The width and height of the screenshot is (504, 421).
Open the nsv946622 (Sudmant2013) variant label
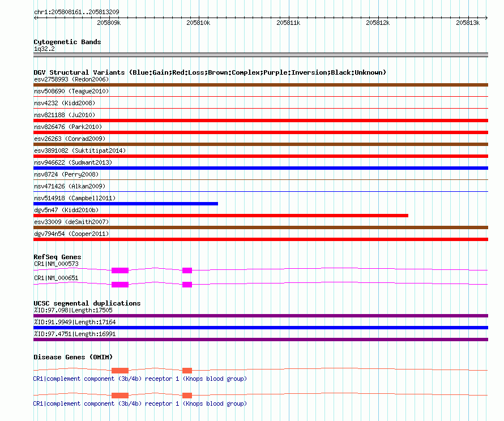point(73,162)
